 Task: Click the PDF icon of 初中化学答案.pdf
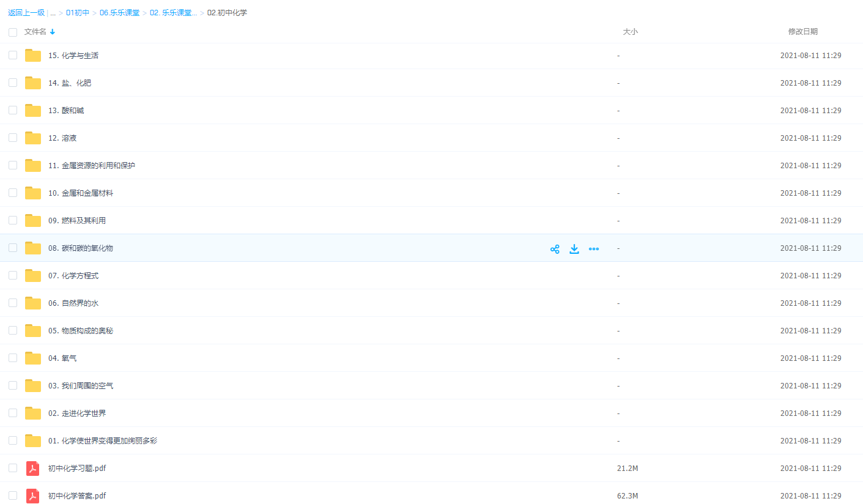click(32, 496)
